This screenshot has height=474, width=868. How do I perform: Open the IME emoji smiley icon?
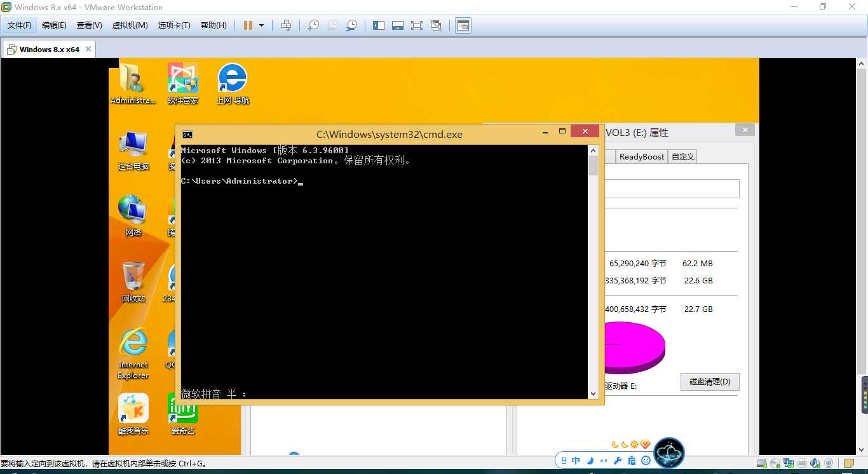(646, 461)
